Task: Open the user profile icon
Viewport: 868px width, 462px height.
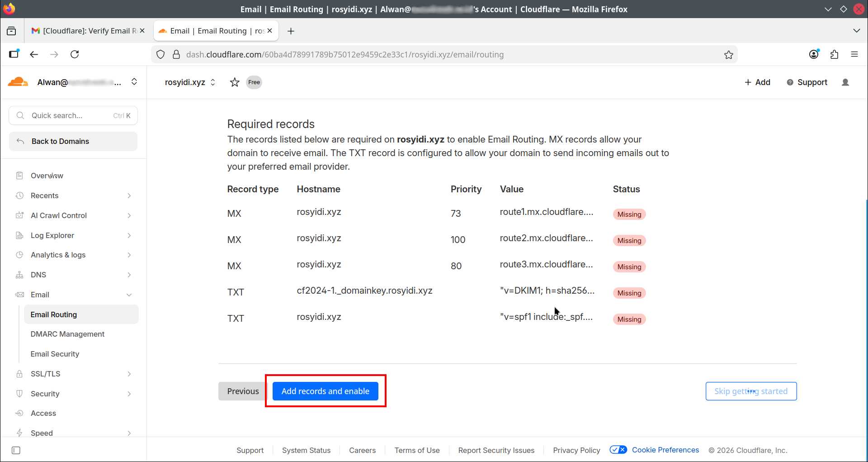Action: pyautogui.click(x=845, y=82)
